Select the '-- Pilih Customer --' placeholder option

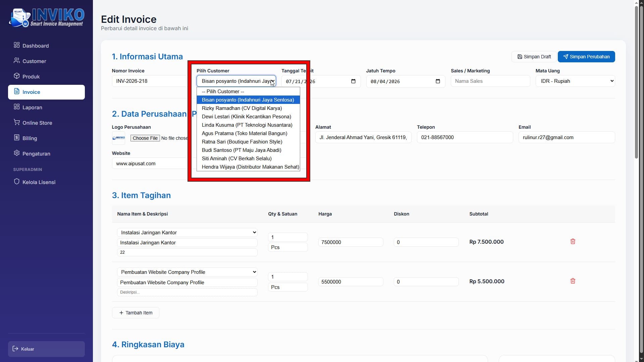[248, 92]
